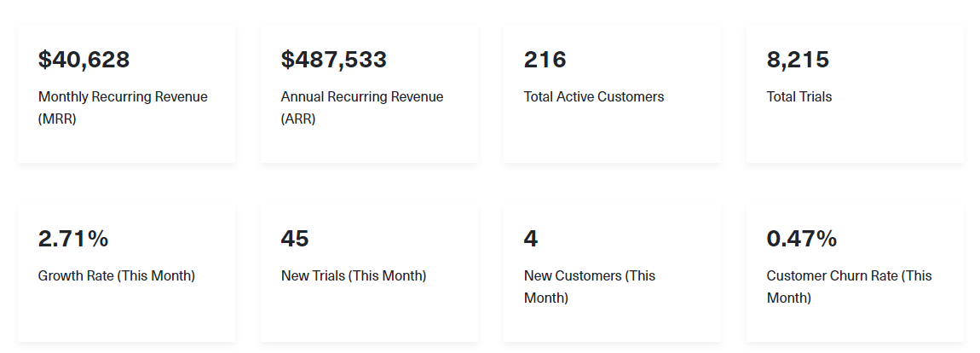This screenshot has width=980, height=353.
Task: Select the New Trials (This Month) label
Action: pyautogui.click(x=354, y=276)
